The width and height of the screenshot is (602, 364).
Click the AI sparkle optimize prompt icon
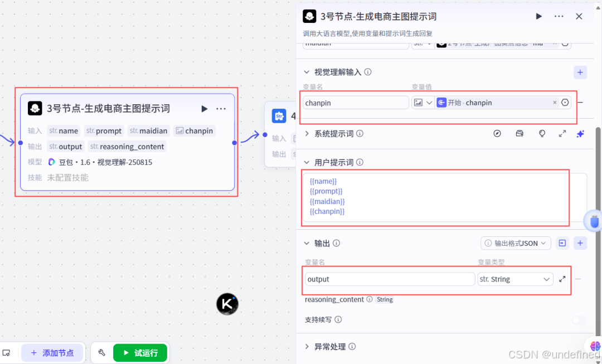(x=580, y=134)
